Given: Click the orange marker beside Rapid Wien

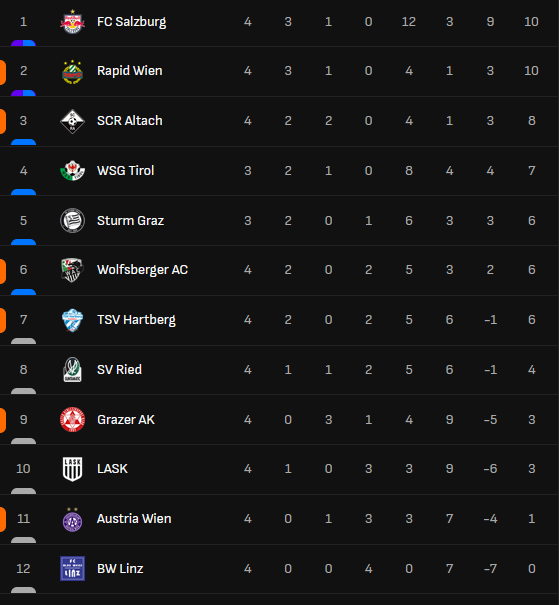Looking at the screenshot, I should tap(3, 72).
